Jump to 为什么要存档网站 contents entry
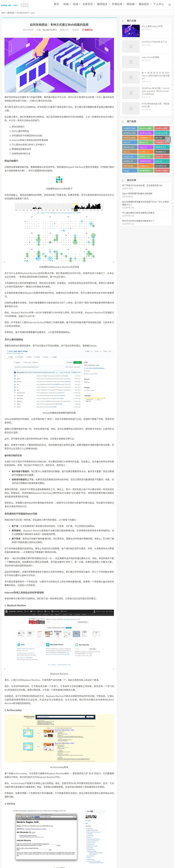 20,131
